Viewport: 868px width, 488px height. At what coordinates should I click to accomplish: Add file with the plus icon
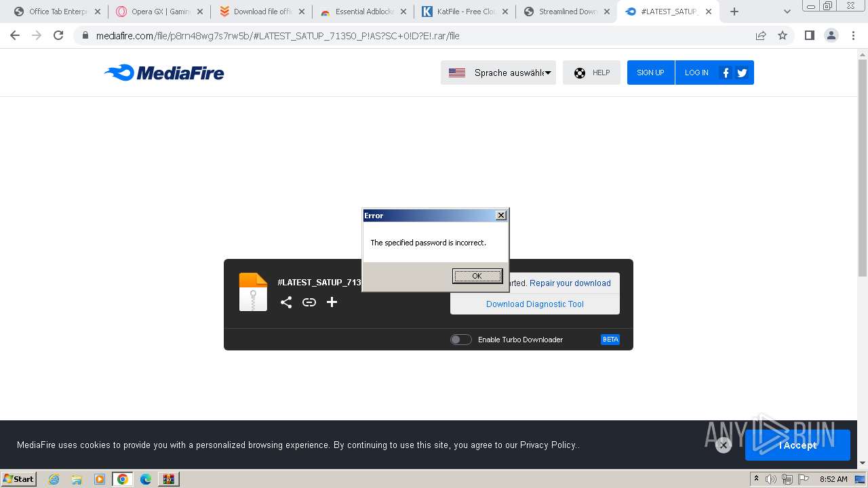[332, 302]
